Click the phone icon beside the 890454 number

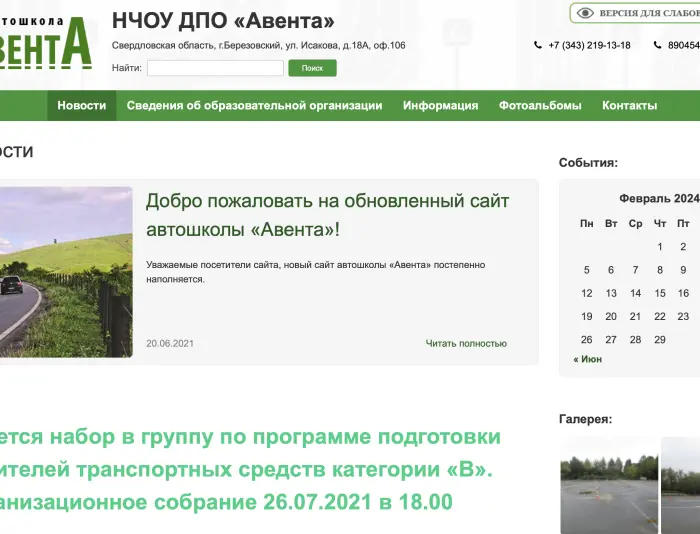click(657, 45)
